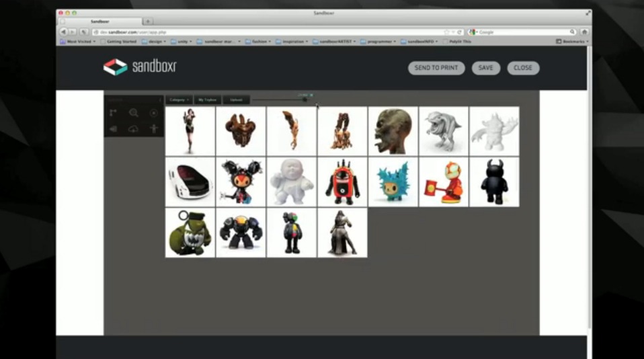
Task: Select the magnifier zoom tool icon
Action: tap(134, 112)
